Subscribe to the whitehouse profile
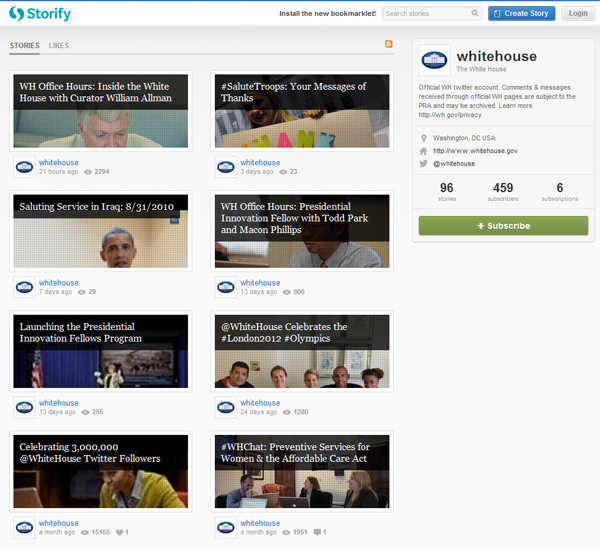This screenshot has width=600, height=549. (503, 226)
